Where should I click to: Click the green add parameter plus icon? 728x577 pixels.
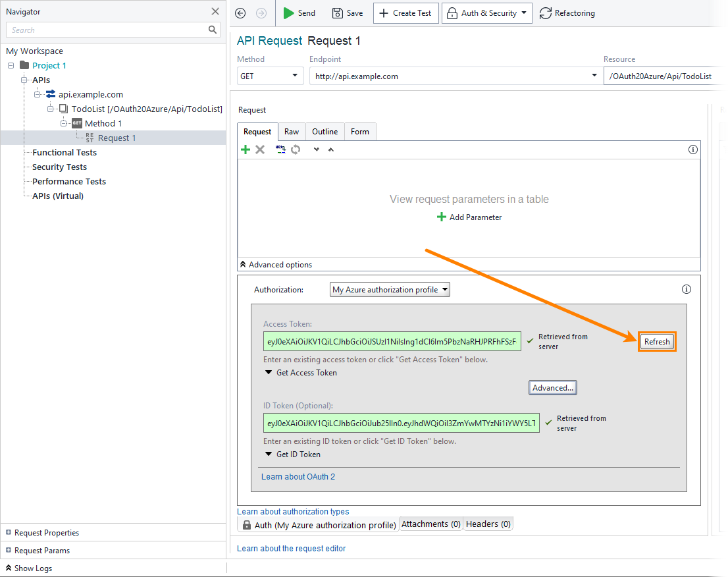[x=246, y=150]
